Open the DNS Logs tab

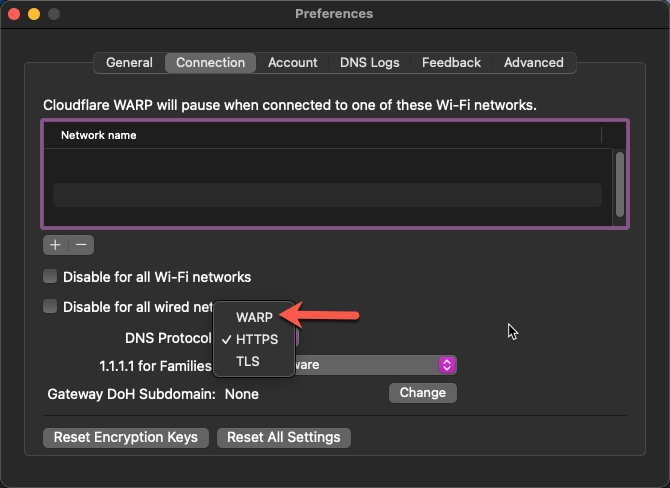370,63
